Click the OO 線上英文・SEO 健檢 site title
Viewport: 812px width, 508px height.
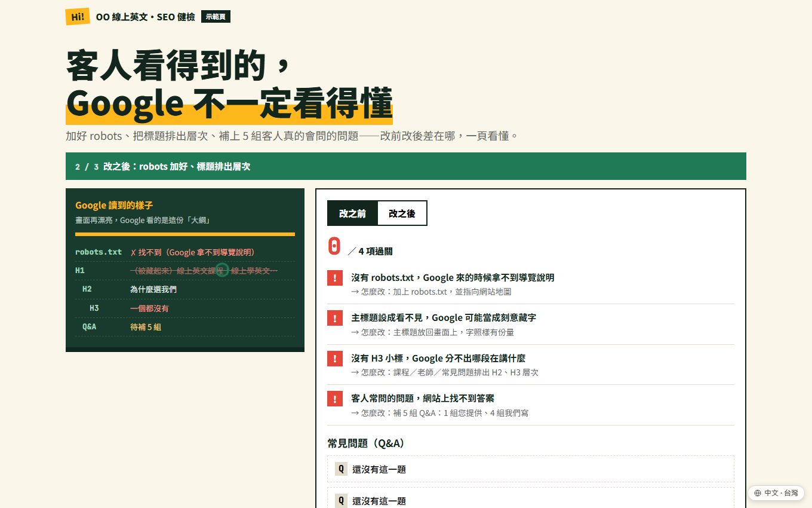[x=145, y=17]
